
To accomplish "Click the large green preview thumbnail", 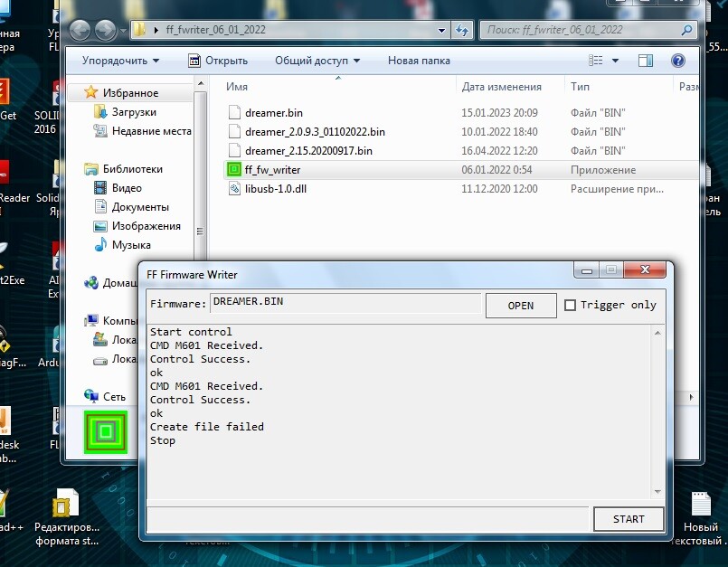I will [106, 432].
